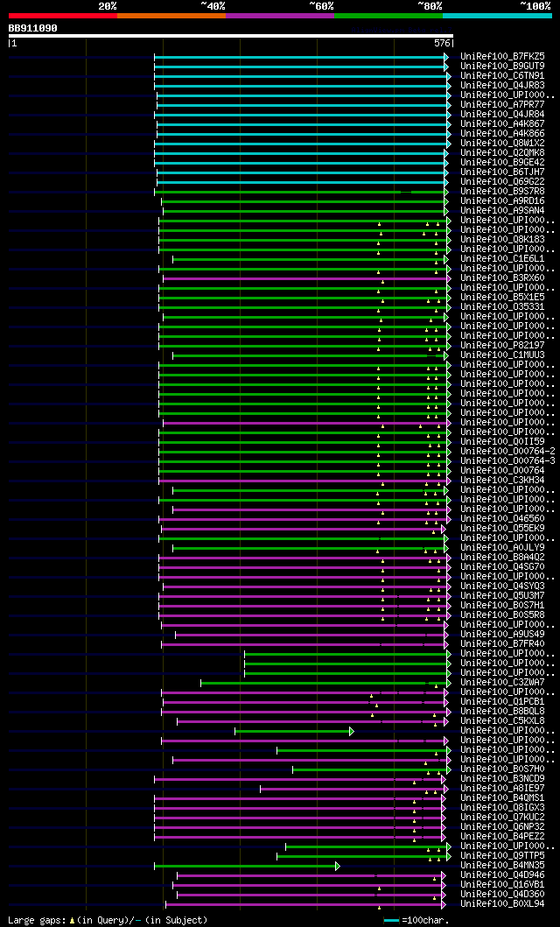Select hit UniRef100_B9GE42

503,163
